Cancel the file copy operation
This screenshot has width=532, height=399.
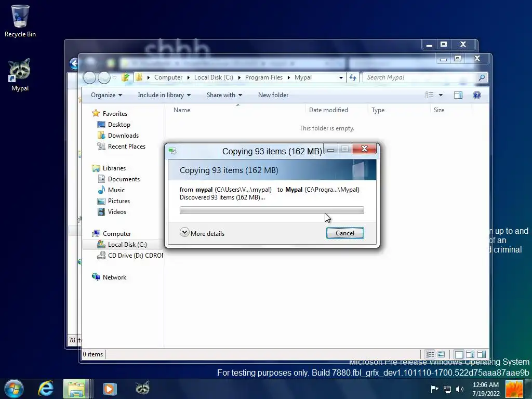(345, 233)
